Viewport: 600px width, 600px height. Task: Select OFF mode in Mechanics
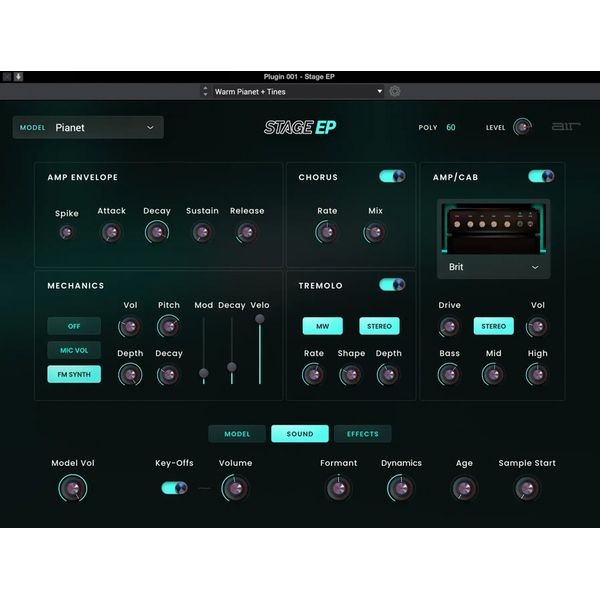click(x=74, y=326)
